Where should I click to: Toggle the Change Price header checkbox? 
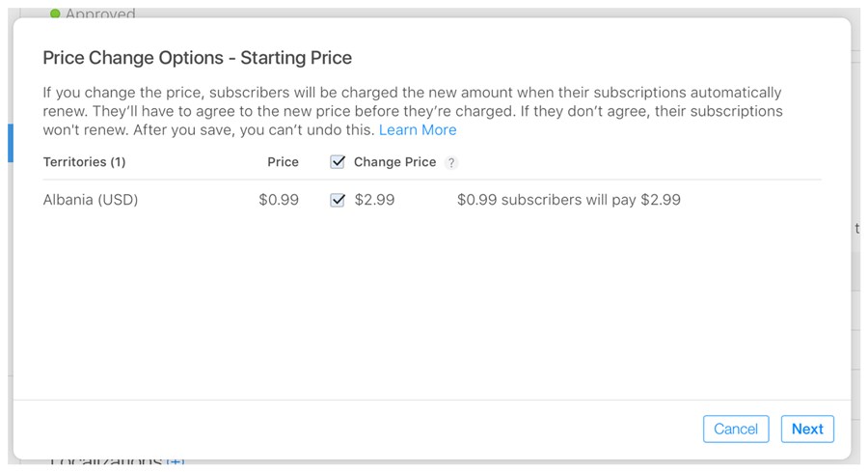tap(338, 162)
